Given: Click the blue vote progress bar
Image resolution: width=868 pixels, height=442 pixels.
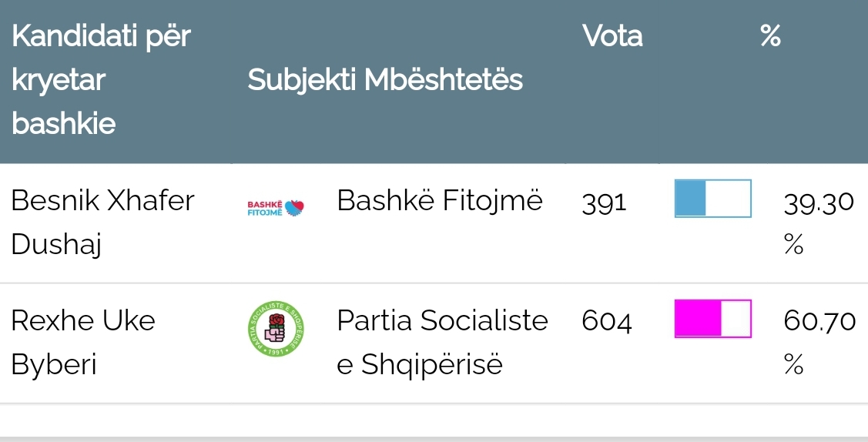Looking at the screenshot, I should tap(712, 199).
